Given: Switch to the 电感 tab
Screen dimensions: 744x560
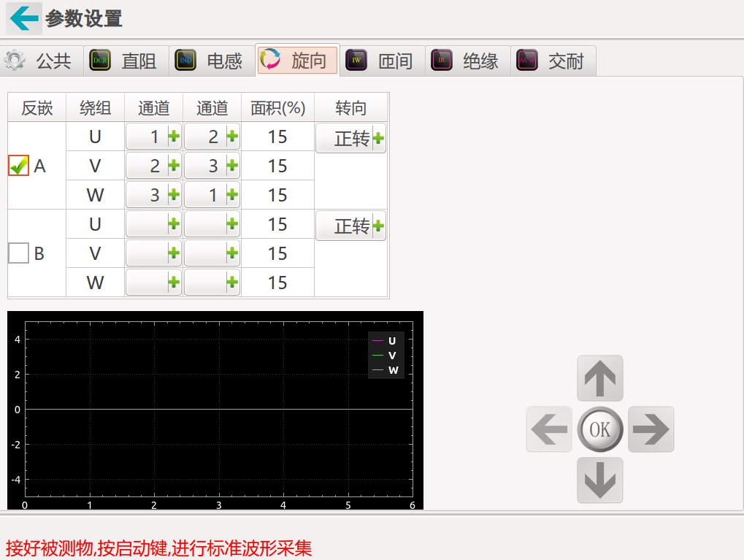Looking at the screenshot, I should click(212, 61).
